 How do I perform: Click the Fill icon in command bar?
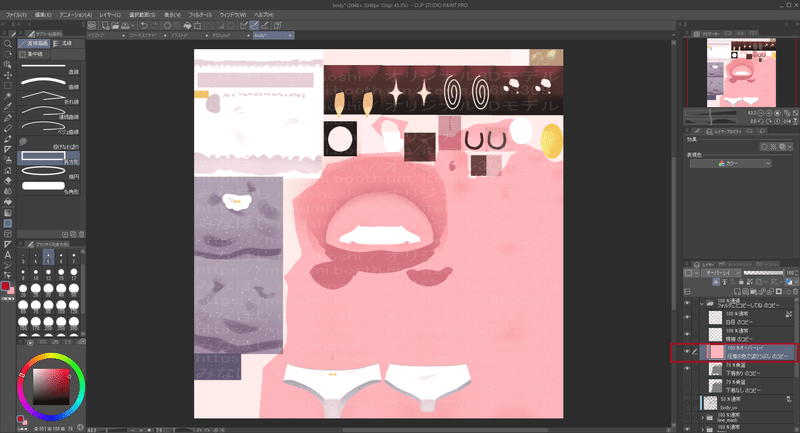point(188,25)
